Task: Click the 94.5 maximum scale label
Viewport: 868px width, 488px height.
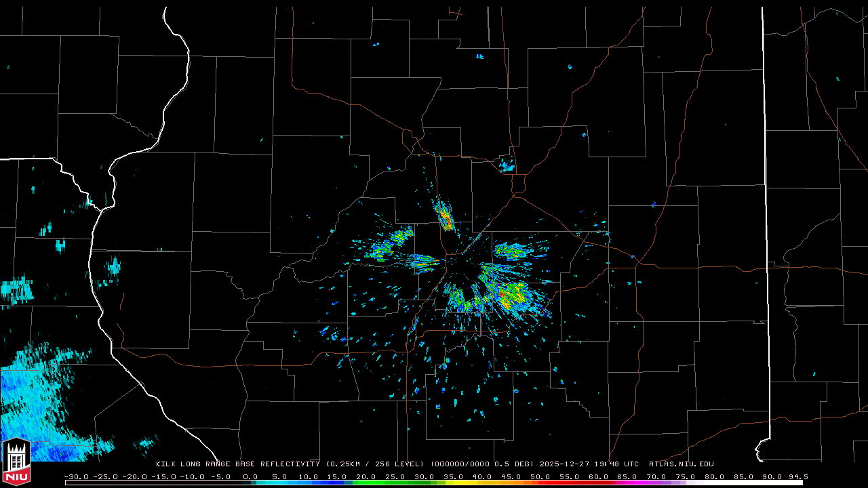Action: (798, 476)
